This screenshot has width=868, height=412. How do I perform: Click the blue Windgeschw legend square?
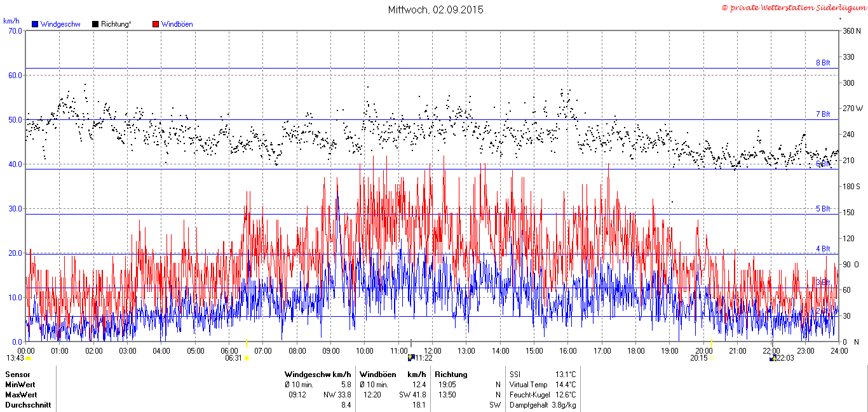coord(35,24)
